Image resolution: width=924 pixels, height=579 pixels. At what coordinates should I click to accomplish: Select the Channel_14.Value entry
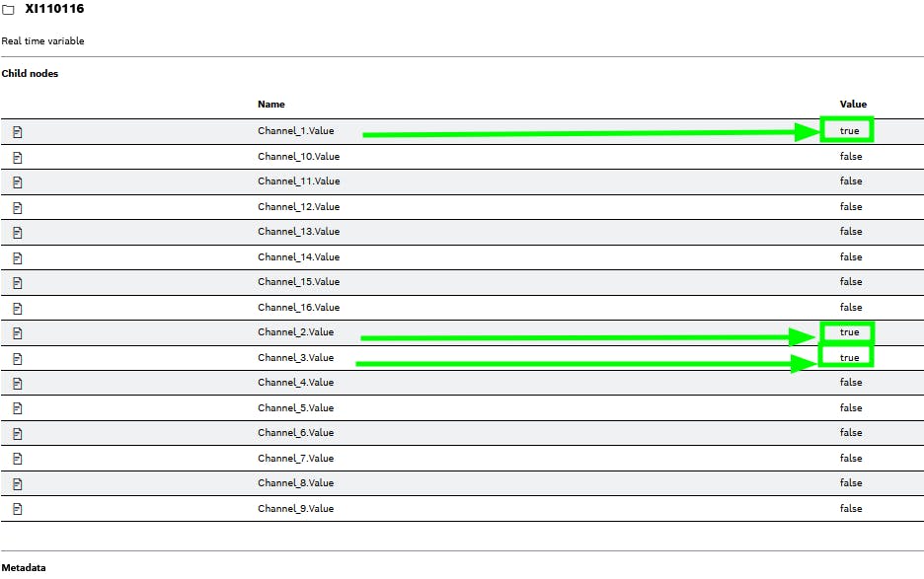coord(298,257)
